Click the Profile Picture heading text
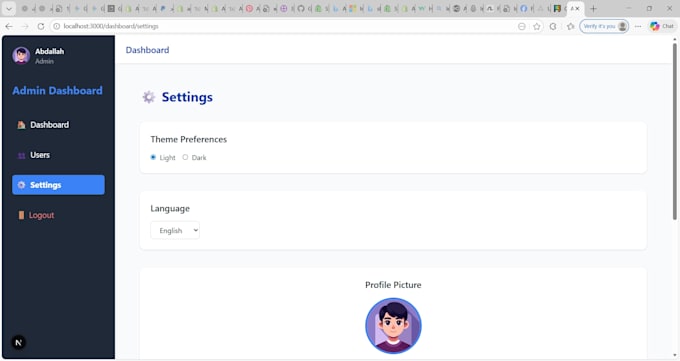The height and width of the screenshot is (361, 680). [393, 285]
